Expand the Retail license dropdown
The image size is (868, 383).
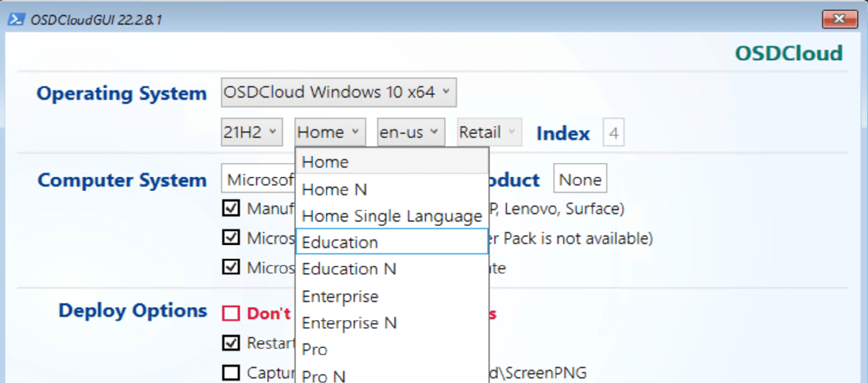pyautogui.click(x=487, y=131)
